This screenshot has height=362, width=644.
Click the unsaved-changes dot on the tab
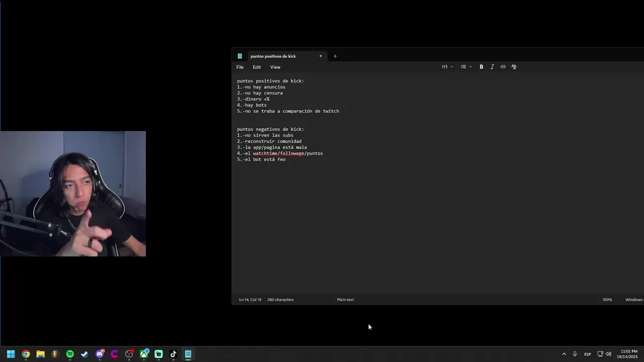click(320, 56)
